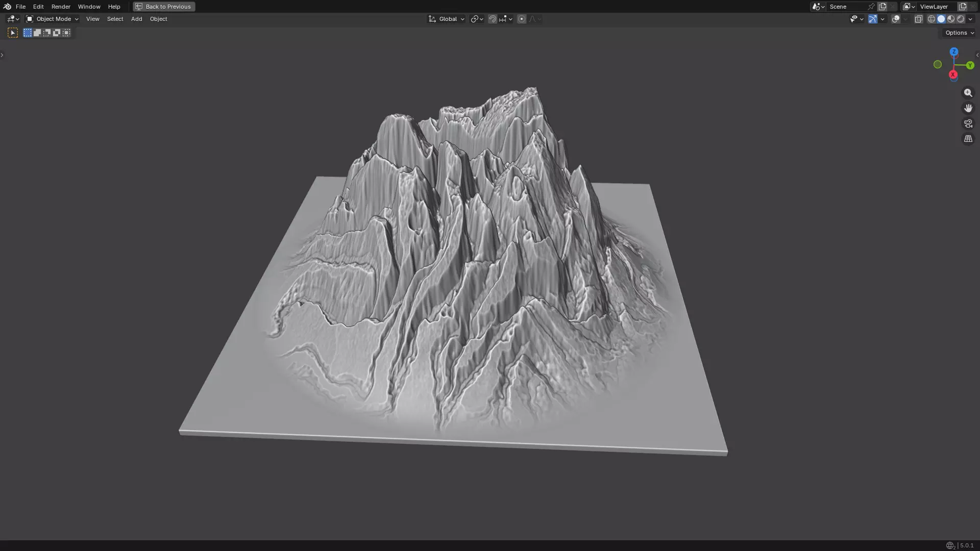The image size is (980, 551).
Task: Click the new scene duplicate icon
Action: point(883,7)
